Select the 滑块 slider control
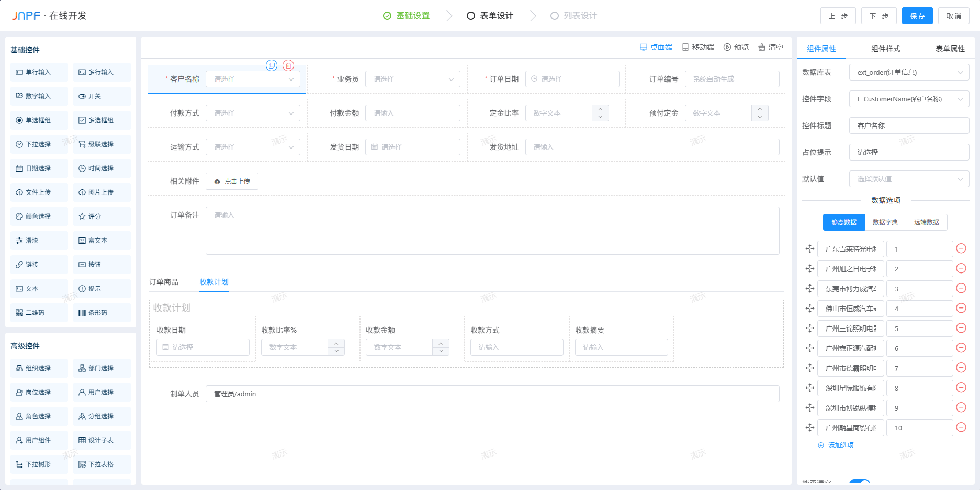 (39, 241)
